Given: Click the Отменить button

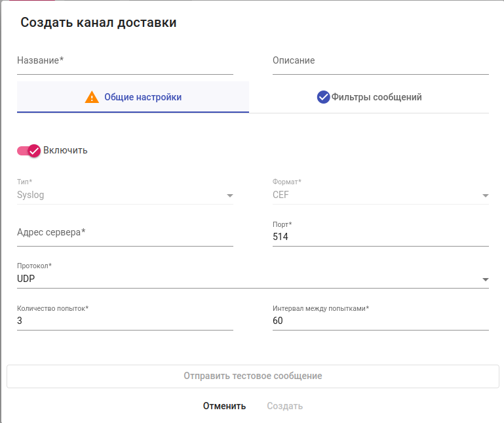Looking at the screenshot, I should click(224, 406).
